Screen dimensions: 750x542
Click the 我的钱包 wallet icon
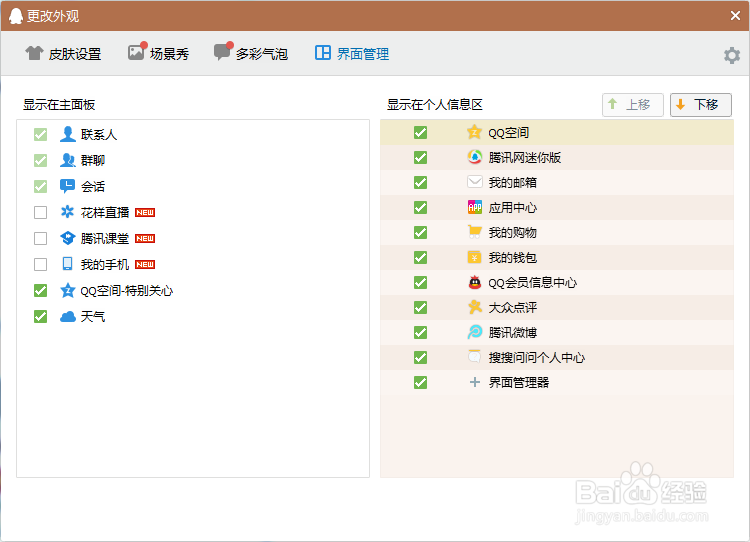(474, 257)
